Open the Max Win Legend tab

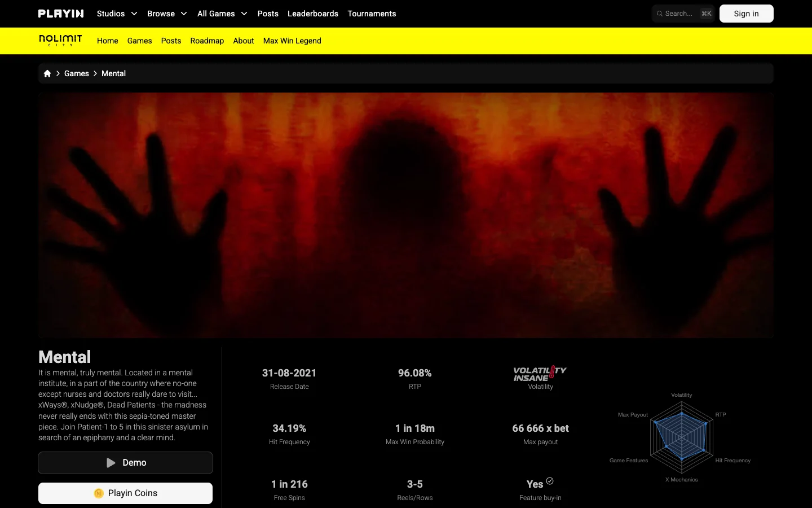click(x=292, y=41)
